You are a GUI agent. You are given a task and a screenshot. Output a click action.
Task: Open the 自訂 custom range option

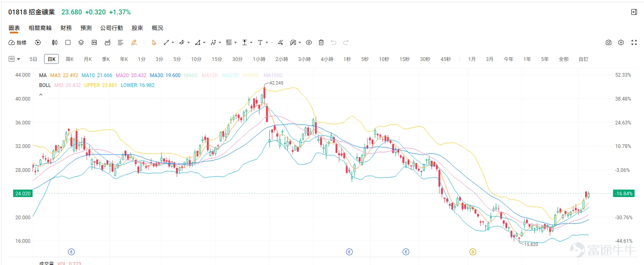coord(583,59)
